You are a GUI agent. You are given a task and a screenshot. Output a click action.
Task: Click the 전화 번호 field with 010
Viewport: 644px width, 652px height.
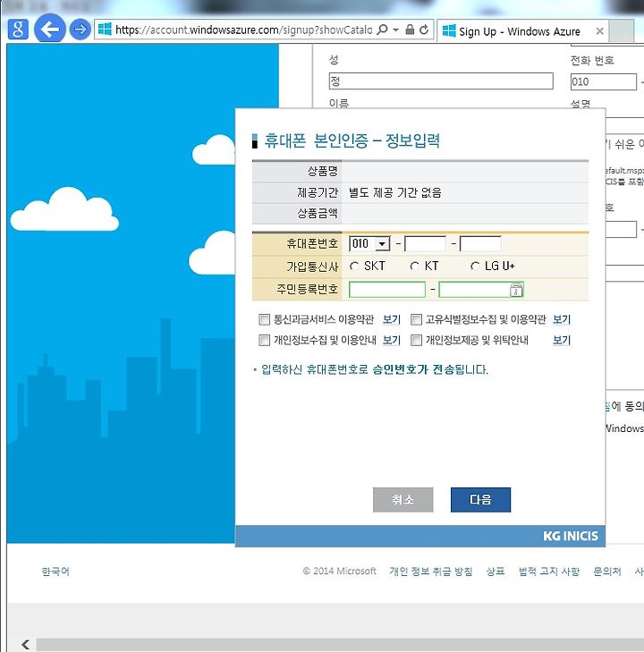coord(603,81)
